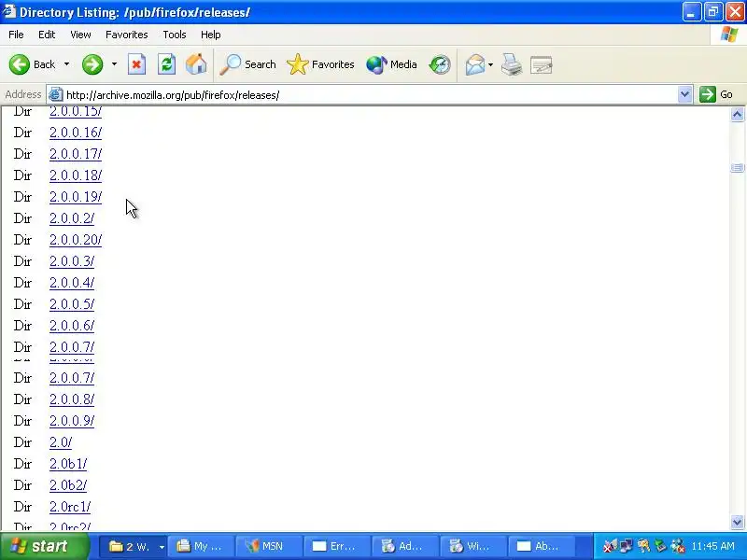The width and height of the screenshot is (747, 560).
Task: Open the Tools menu
Action: coord(175,35)
